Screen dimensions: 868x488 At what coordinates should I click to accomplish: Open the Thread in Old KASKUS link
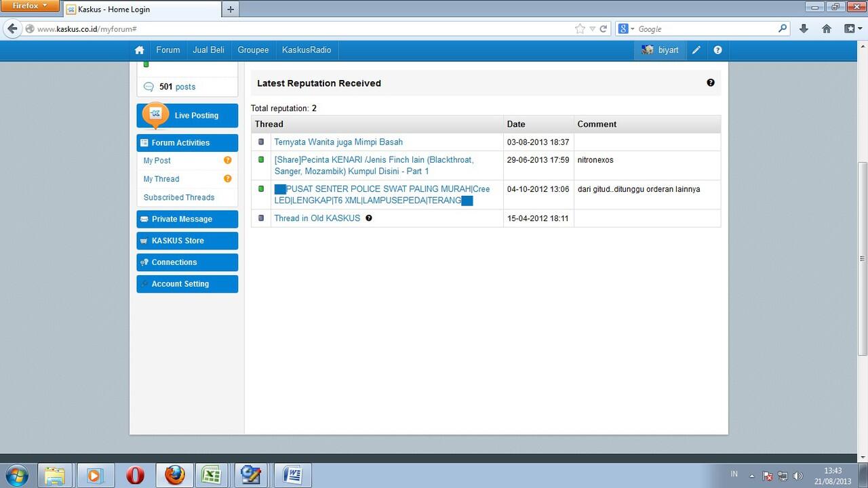point(317,218)
